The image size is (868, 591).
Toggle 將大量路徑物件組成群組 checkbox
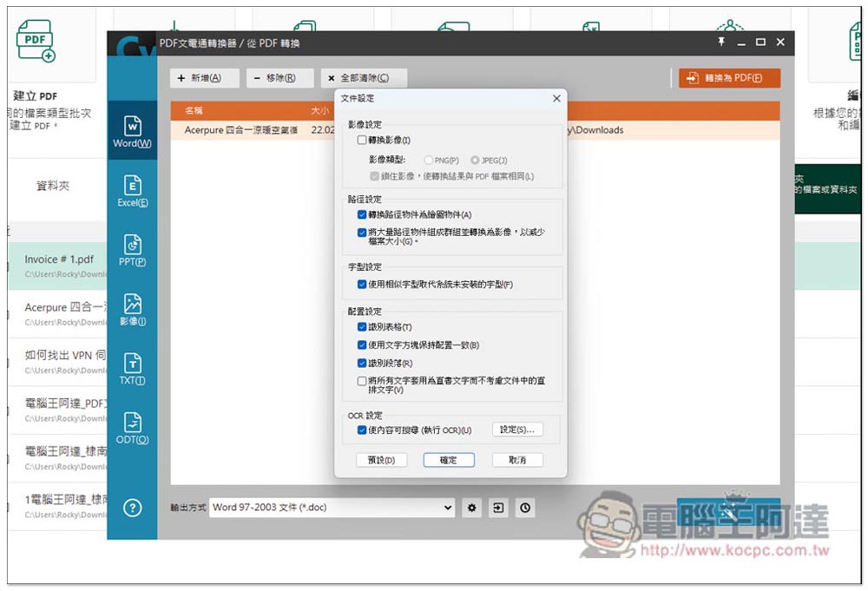362,233
